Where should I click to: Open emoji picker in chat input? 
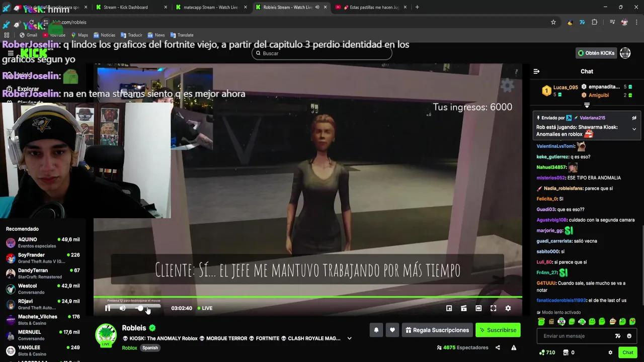point(629,336)
